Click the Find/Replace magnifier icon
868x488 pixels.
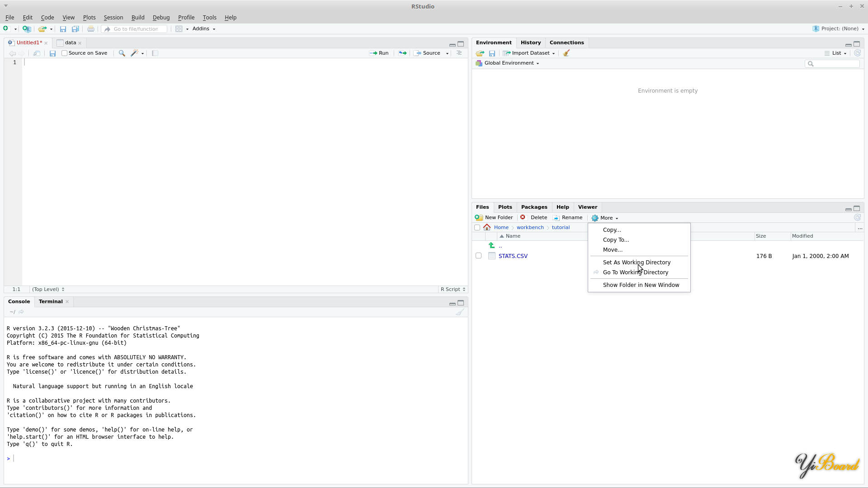(122, 53)
